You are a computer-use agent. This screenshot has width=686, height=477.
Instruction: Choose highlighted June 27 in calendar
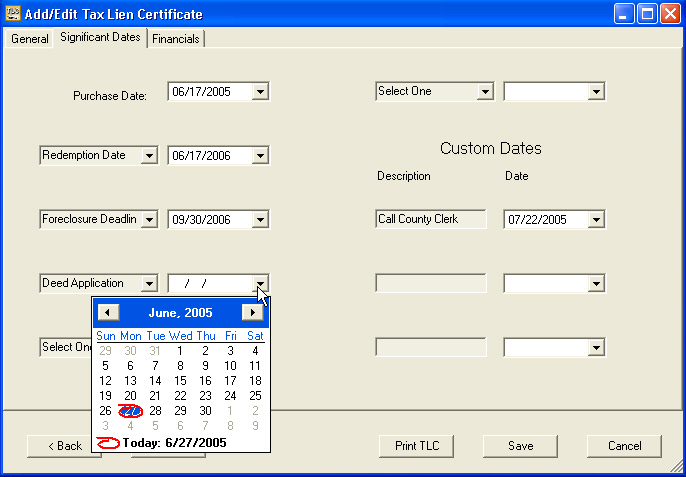(x=130, y=411)
